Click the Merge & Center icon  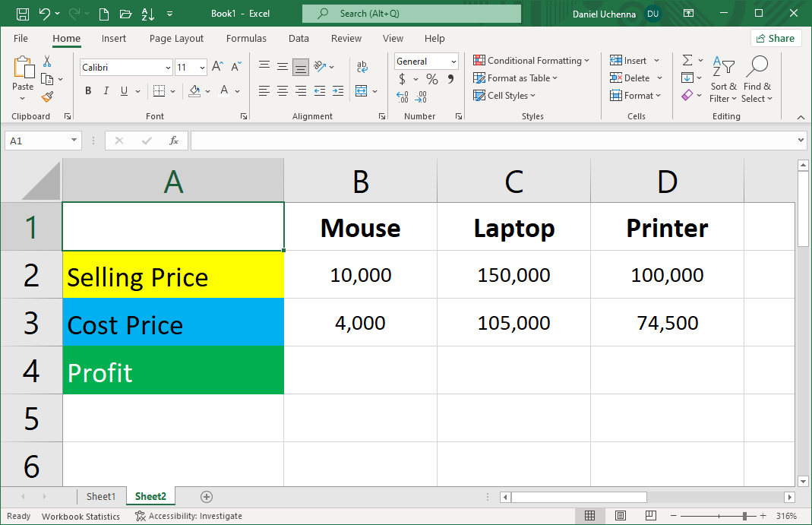[x=362, y=90]
